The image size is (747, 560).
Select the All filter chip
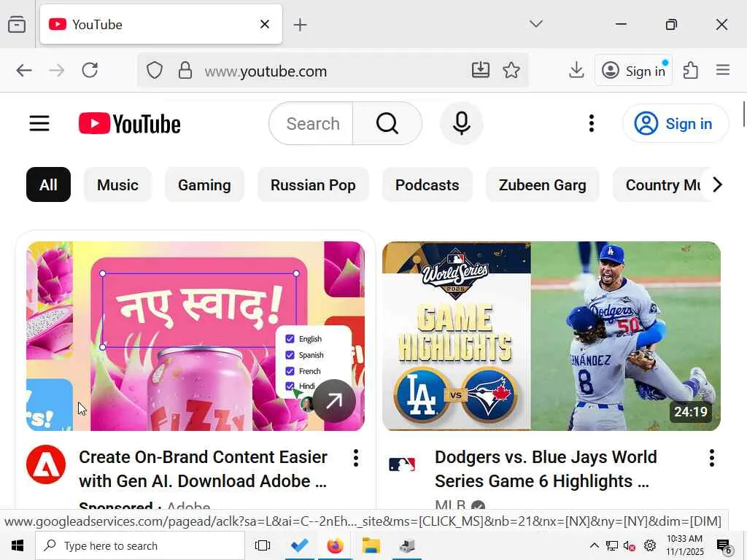(48, 184)
